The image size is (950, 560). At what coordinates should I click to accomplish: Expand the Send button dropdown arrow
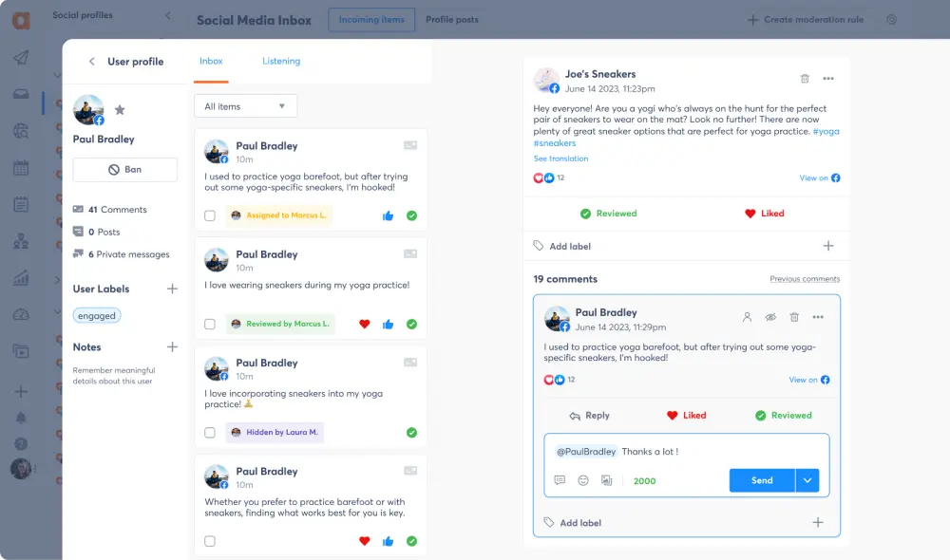coord(807,480)
